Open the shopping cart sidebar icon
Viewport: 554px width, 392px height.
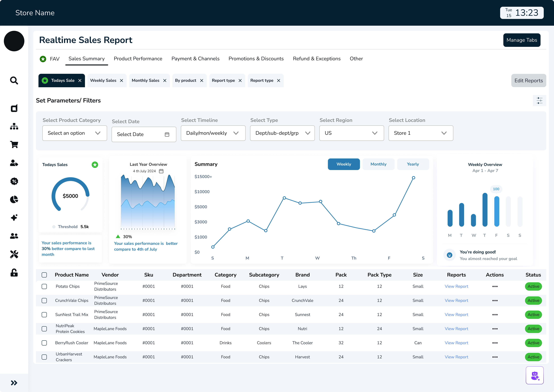tap(14, 145)
